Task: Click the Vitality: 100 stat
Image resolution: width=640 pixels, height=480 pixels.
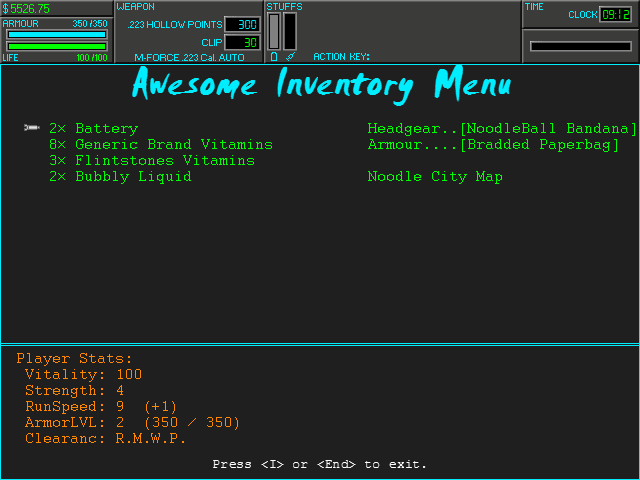Action: (83, 374)
